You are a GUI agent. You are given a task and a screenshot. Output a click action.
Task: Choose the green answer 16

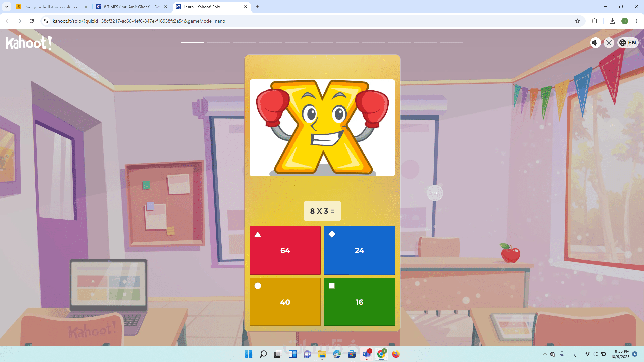(359, 302)
